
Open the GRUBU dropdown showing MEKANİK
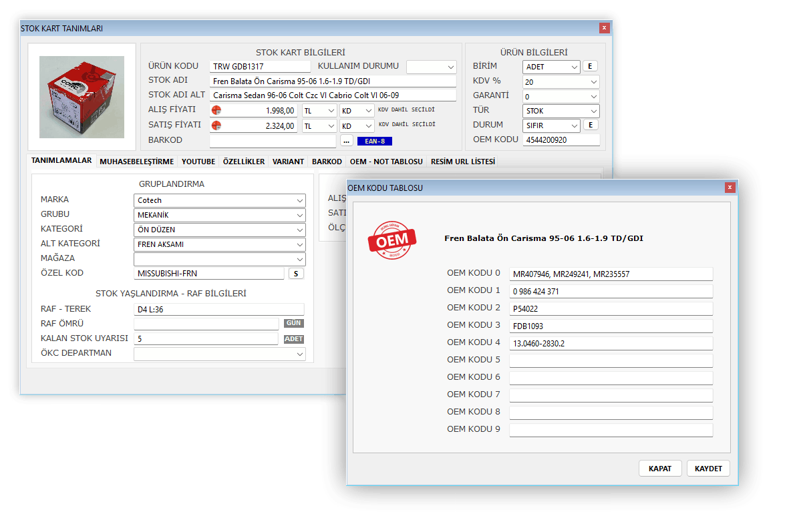[x=220, y=215]
